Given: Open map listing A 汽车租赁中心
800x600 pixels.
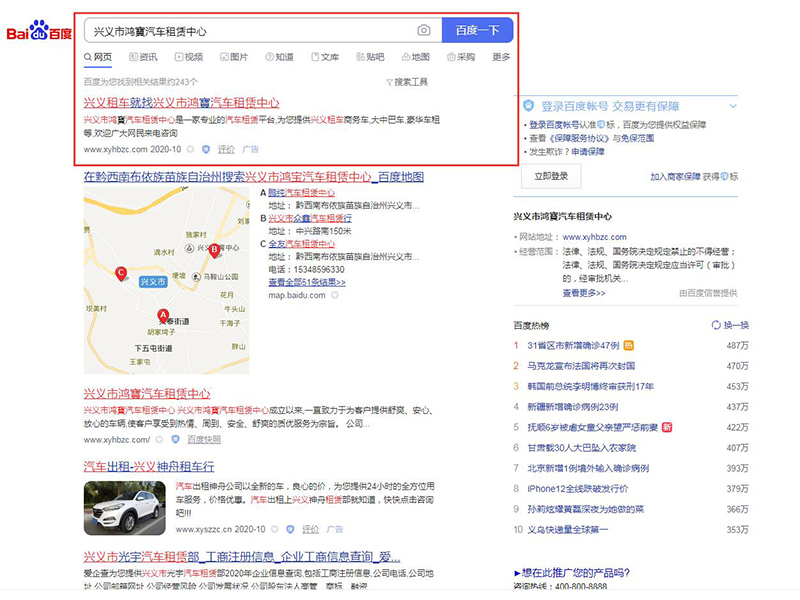Looking at the screenshot, I should tap(302, 192).
